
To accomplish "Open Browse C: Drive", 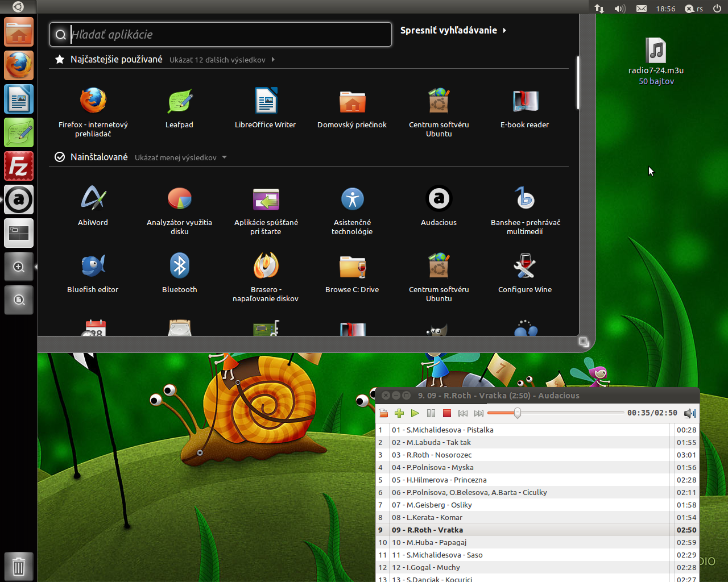I will pos(352,273).
